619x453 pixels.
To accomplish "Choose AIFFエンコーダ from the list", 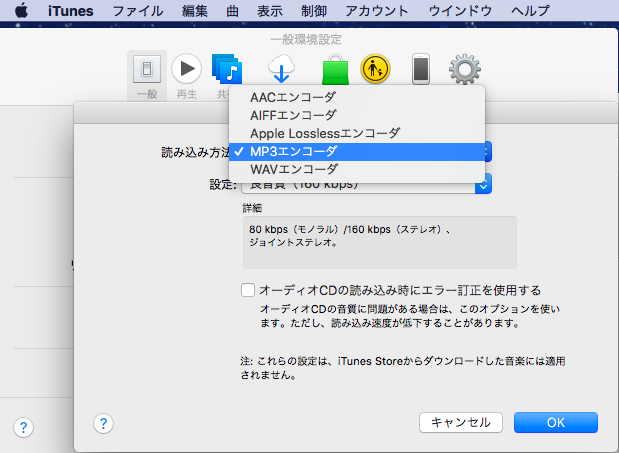I will (x=357, y=115).
